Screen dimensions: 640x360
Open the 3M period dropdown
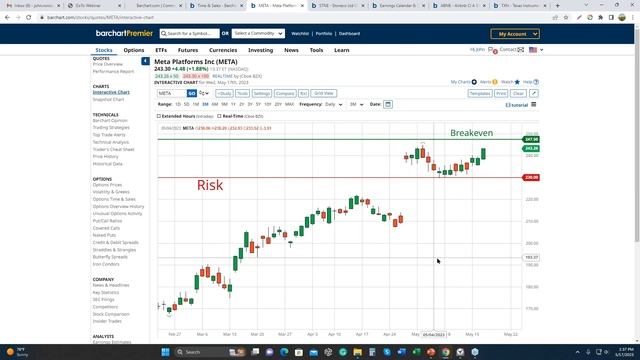pos(356,104)
